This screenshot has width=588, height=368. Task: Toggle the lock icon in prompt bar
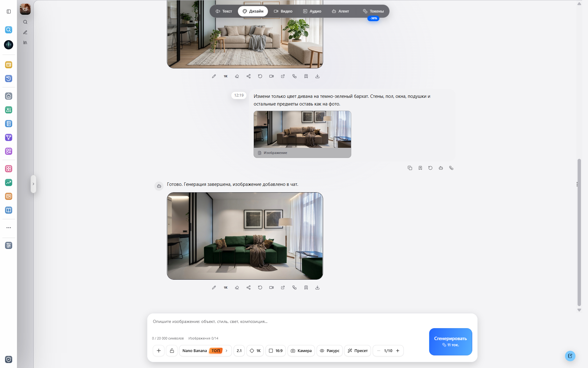[172, 351]
